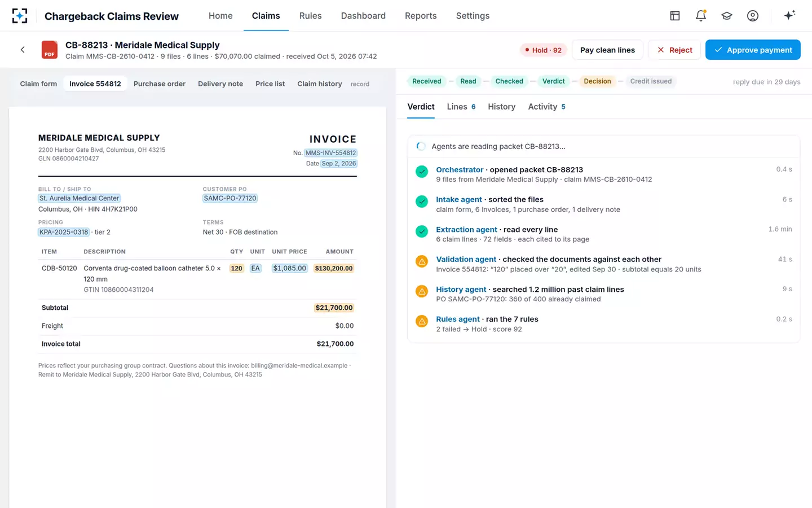Open the Claims menu
Viewport: 812px width, 508px height.
tap(266, 16)
